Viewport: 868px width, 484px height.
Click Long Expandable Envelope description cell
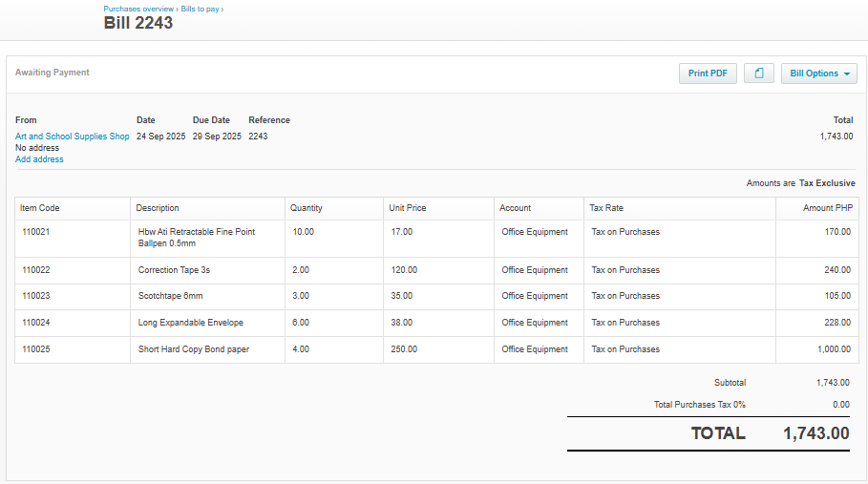tap(191, 323)
